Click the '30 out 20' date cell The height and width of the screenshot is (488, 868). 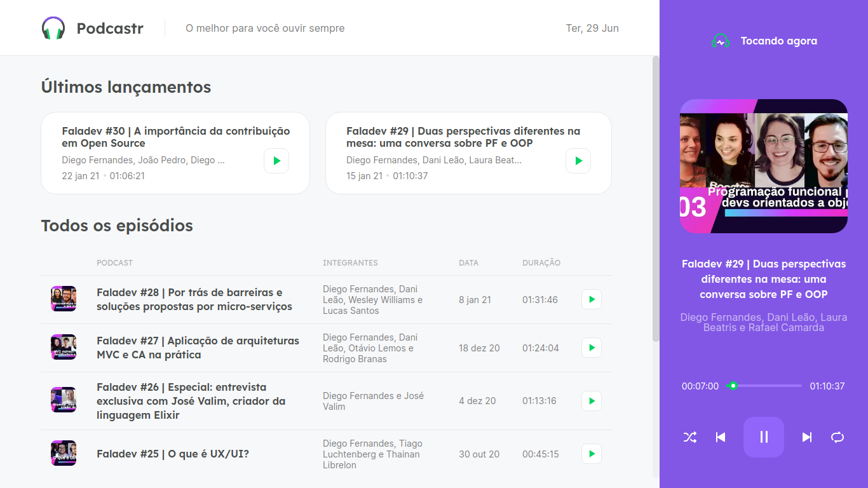(x=479, y=454)
